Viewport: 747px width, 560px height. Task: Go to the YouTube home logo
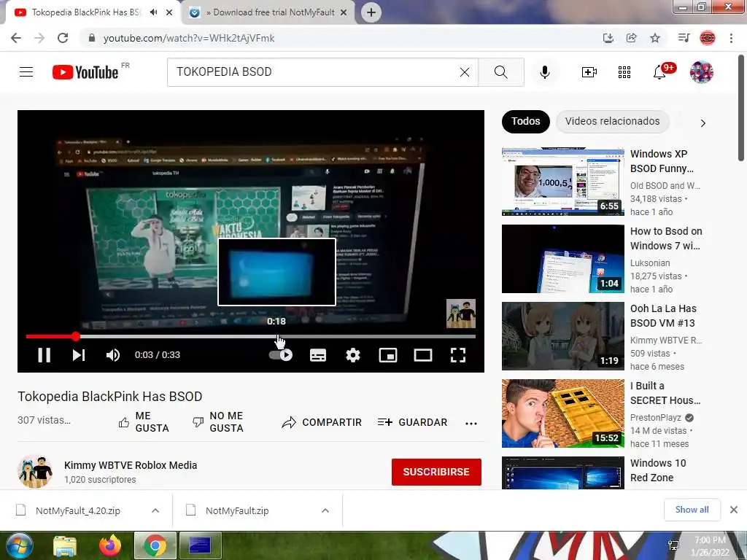click(85, 72)
